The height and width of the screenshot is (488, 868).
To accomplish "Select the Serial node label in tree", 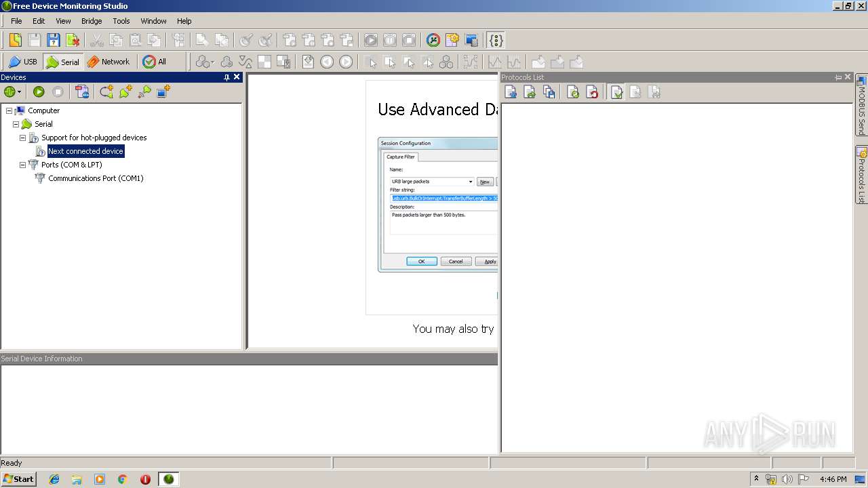I will pyautogui.click(x=43, y=124).
